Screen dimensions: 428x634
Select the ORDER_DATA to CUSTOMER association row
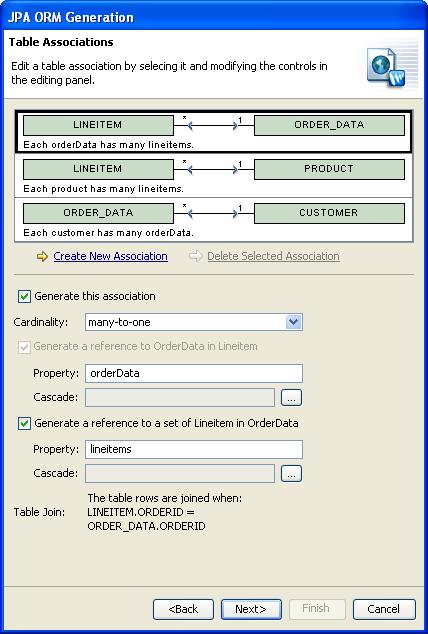pos(214,220)
